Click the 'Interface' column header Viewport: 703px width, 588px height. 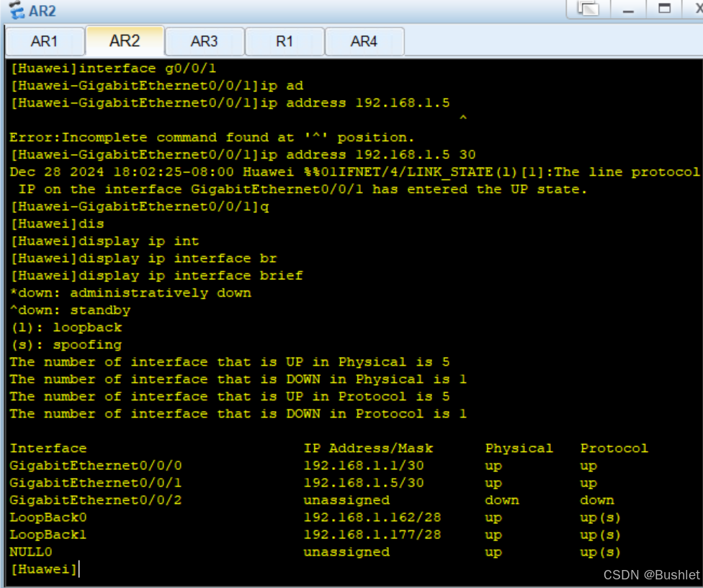(48, 448)
